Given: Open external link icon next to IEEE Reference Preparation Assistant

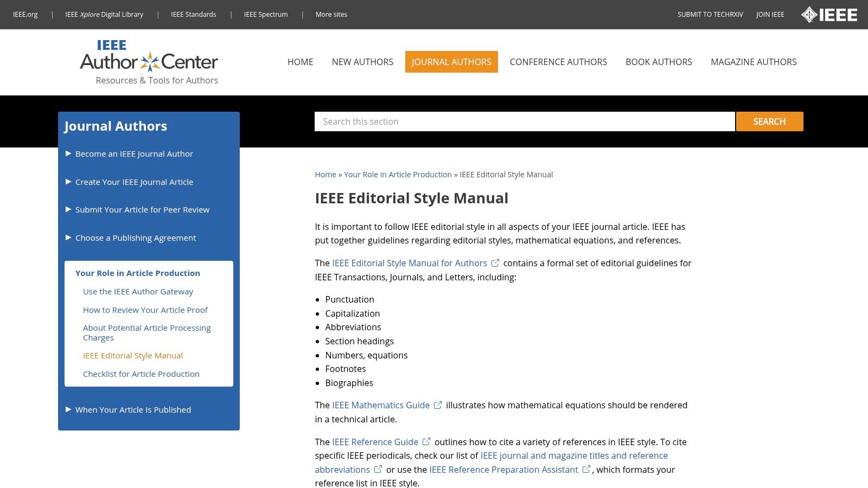Looking at the screenshot, I should tap(586, 470).
